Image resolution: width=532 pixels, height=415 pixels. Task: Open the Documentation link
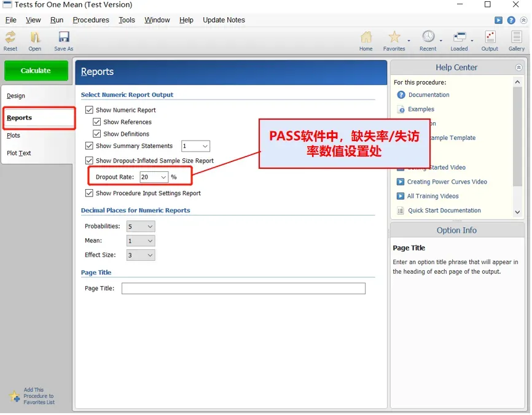430,95
